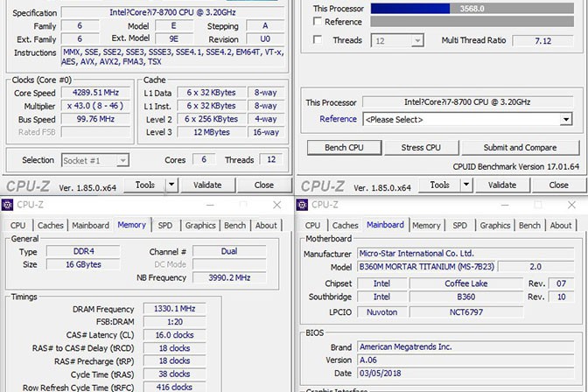Screen dimensions: 588x392
Task: Open SPD tab in Mainboard window
Action: pos(459,226)
